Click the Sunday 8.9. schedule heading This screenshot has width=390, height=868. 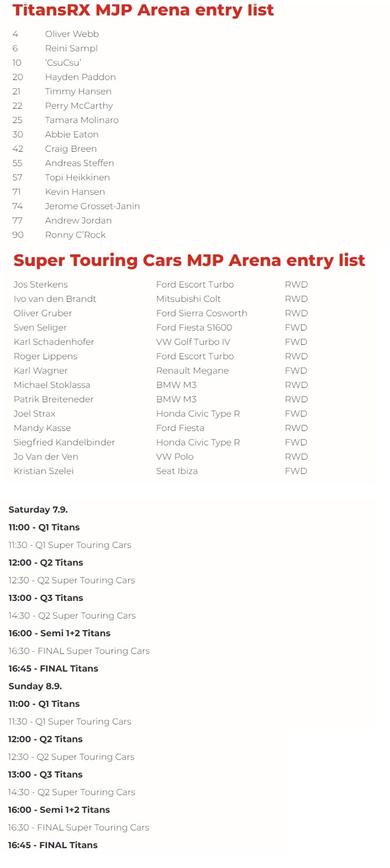pos(35,686)
